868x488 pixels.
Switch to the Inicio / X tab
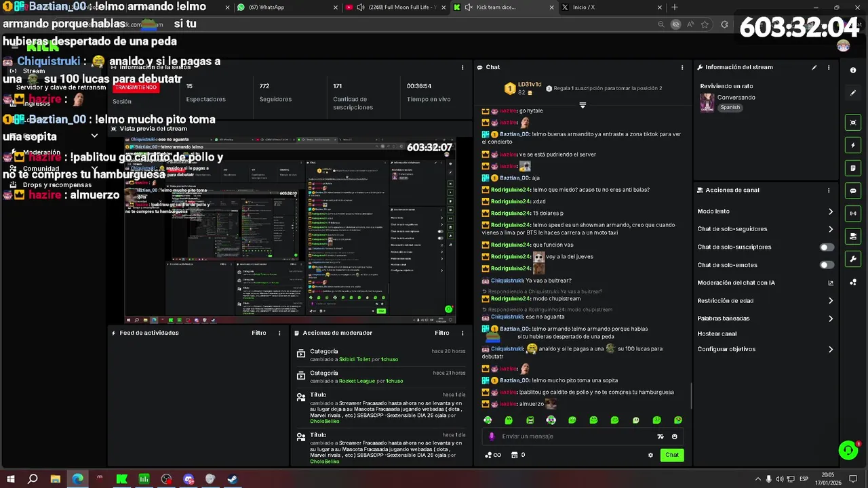[x=612, y=7]
